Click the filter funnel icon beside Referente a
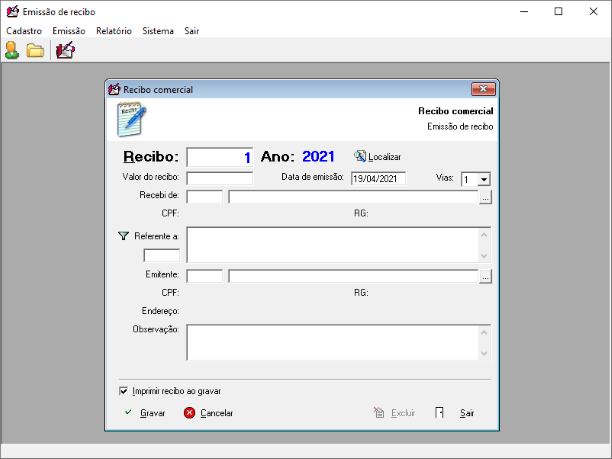Viewport: 612px width, 459px height. (123, 236)
